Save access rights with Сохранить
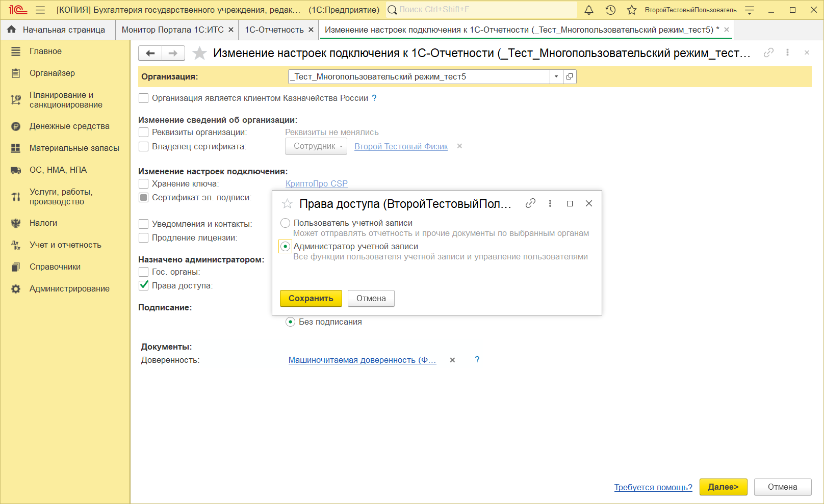824x504 pixels. click(311, 298)
